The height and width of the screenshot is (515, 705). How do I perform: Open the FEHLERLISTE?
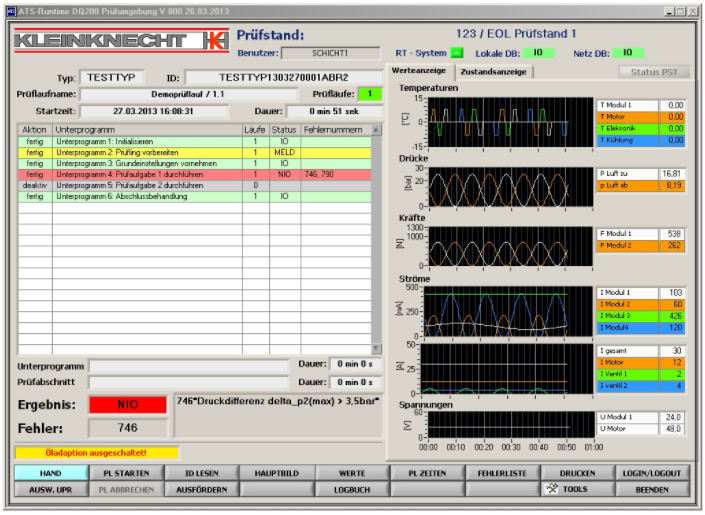point(502,473)
